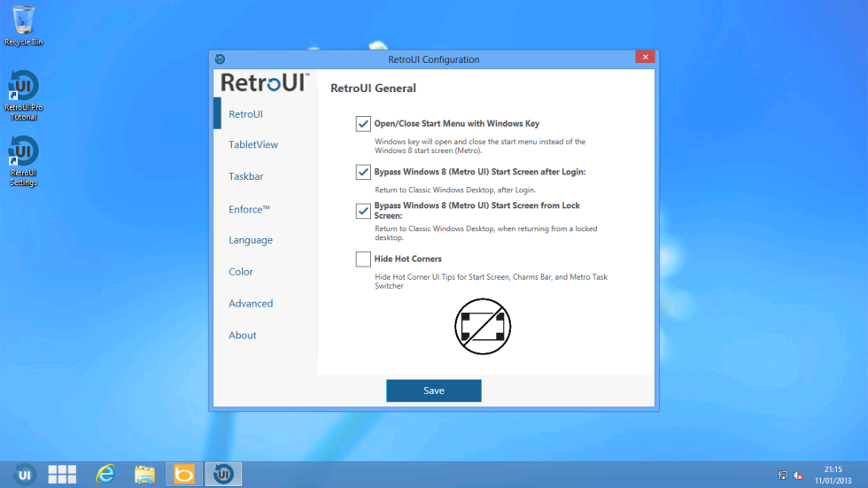The height and width of the screenshot is (488, 868).
Task: Click the Save button
Action: pos(433,391)
